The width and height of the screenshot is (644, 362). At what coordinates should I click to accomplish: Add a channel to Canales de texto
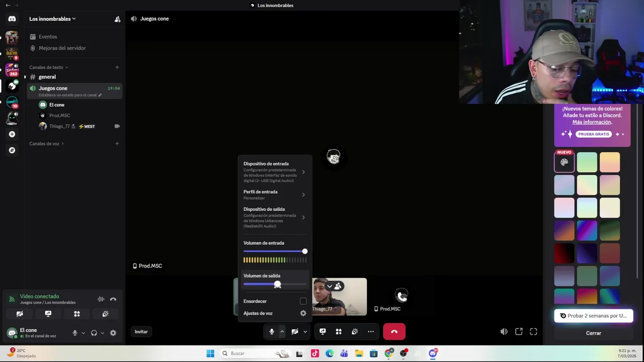(117, 67)
